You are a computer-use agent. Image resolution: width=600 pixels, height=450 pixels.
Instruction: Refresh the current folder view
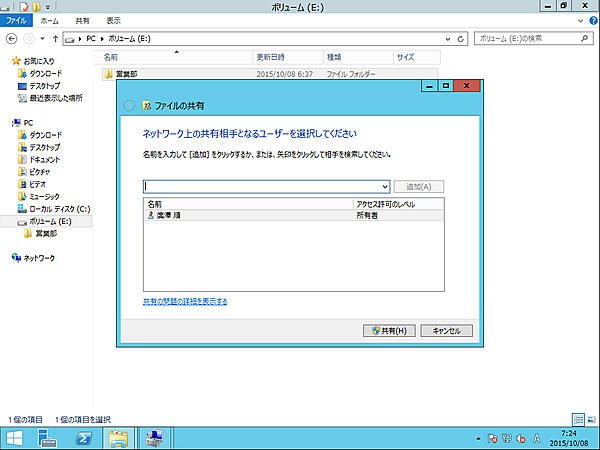[x=461, y=39]
